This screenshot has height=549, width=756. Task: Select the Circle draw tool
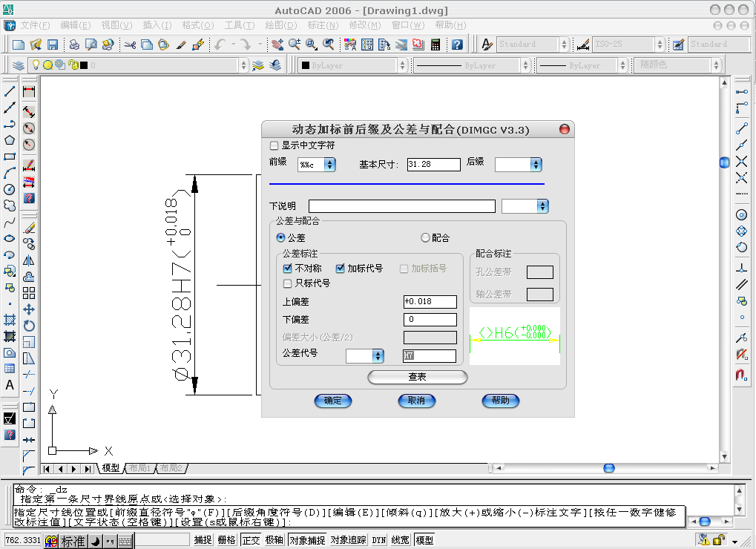(x=9, y=189)
